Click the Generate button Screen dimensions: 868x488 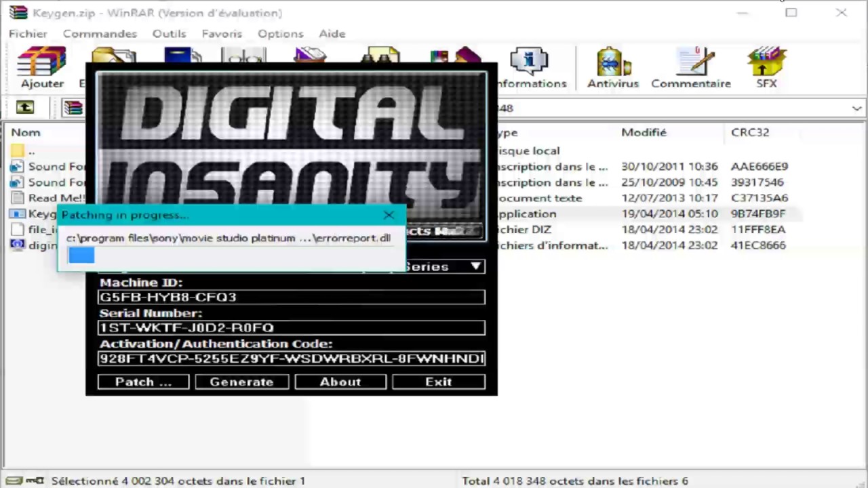point(241,382)
